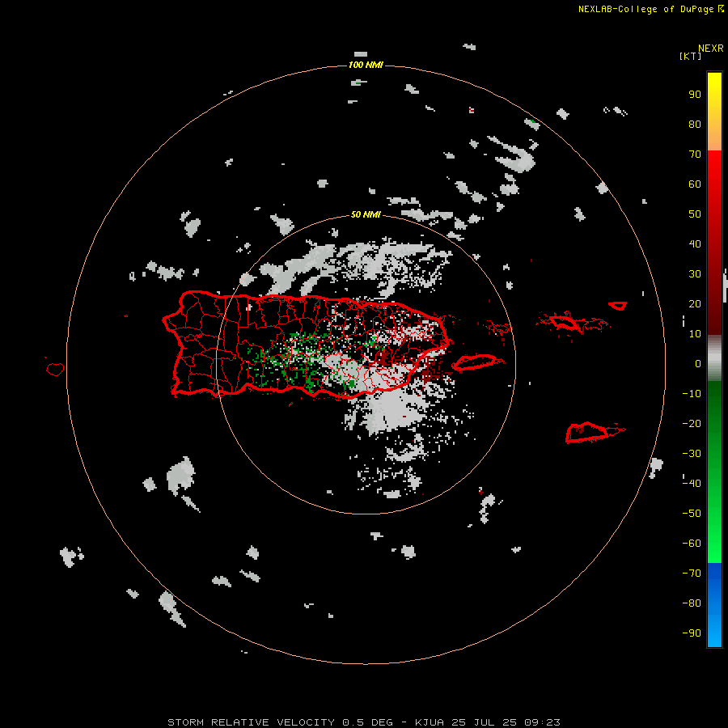Click the positive 60 scale label
The height and width of the screenshot is (728, 728).
click(695, 184)
